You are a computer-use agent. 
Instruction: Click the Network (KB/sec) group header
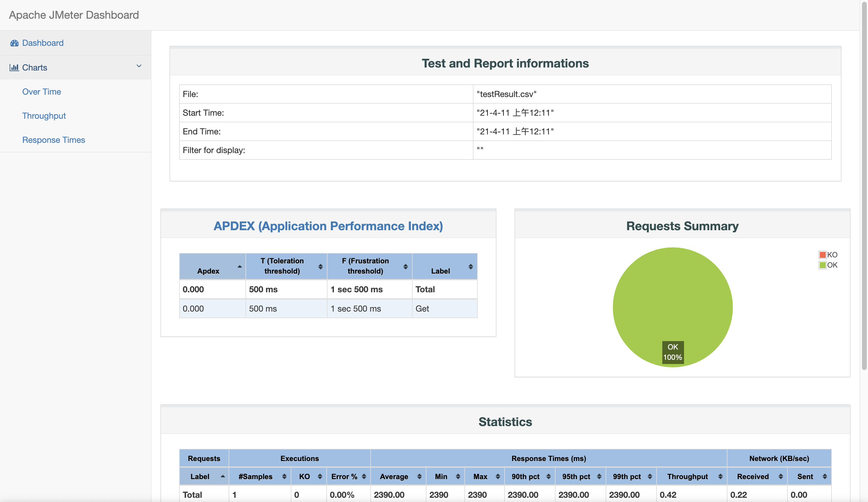779,458
